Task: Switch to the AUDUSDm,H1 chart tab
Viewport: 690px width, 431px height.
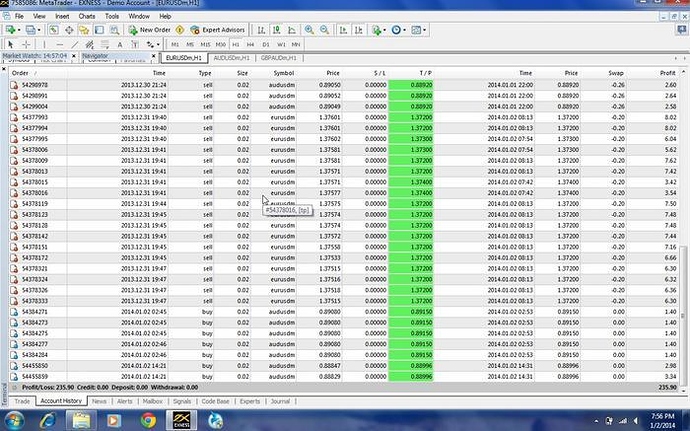Action: point(231,58)
